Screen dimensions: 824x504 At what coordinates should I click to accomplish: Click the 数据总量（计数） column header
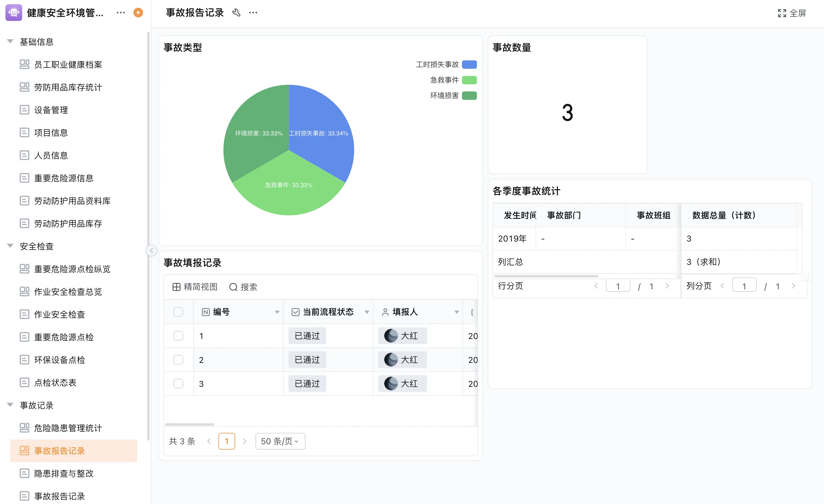(x=738, y=215)
